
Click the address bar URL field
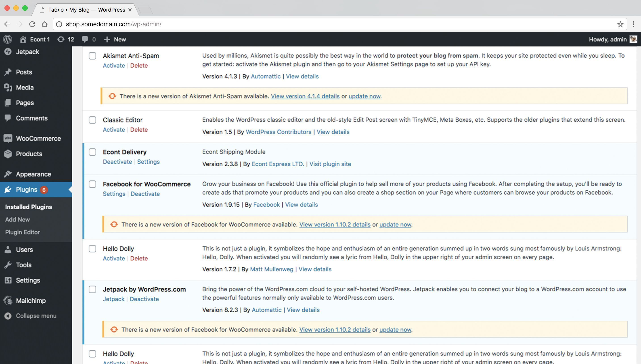[340, 24]
